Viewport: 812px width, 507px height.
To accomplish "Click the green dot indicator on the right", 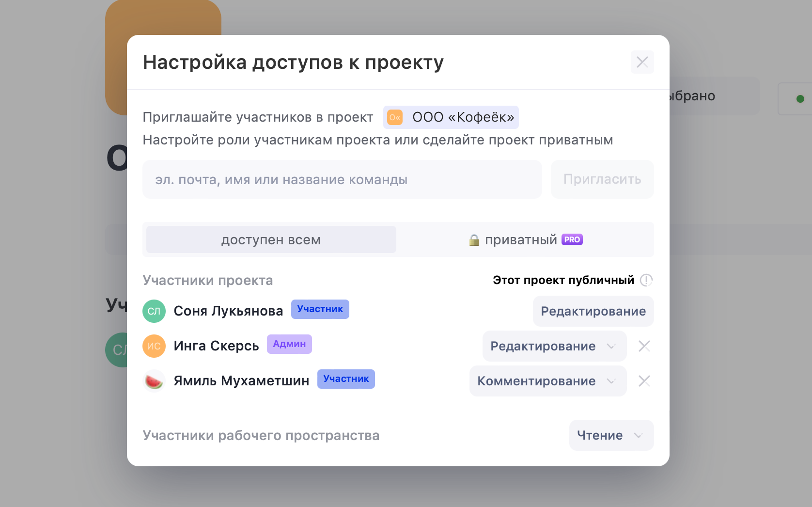I will tap(800, 98).
